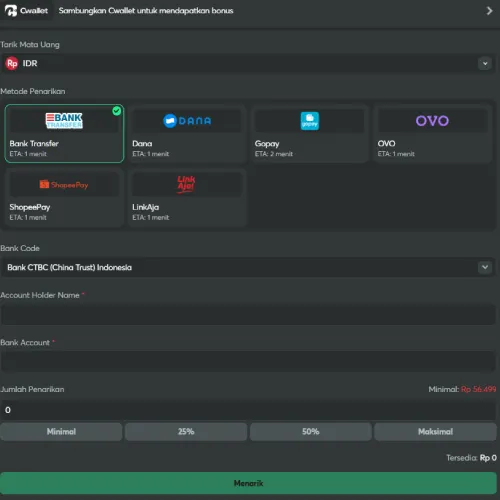500x500 pixels.
Task: Click the Gopay logo icon
Action: point(310,121)
